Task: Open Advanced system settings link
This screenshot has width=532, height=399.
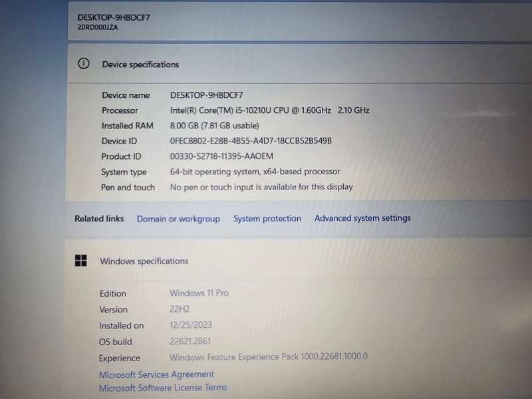Action: click(x=362, y=218)
